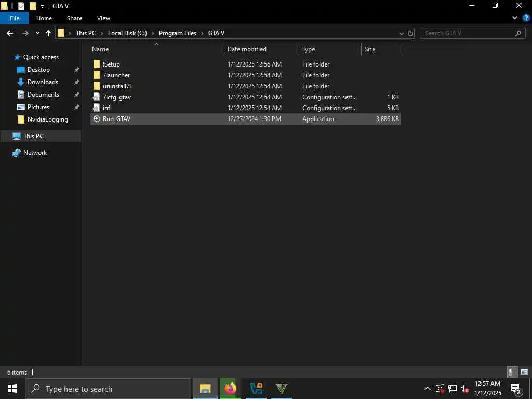Open File Explorer on the taskbar
The image size is (532, 399).
(x=205, y=389)
